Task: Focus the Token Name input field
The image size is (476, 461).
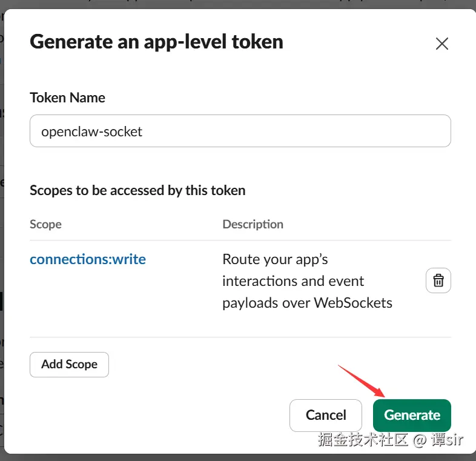Action: point(240,131)
